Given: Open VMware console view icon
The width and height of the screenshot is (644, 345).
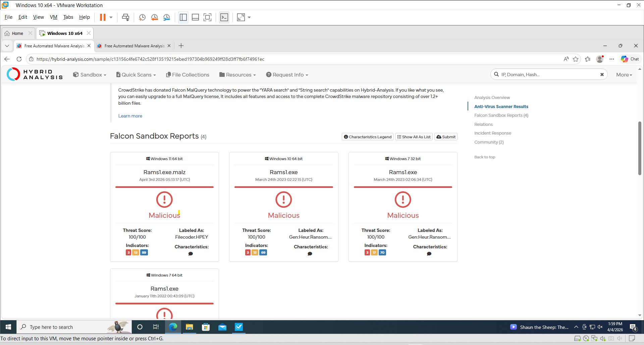Looking at the screenshot, I should click(224, 17).
